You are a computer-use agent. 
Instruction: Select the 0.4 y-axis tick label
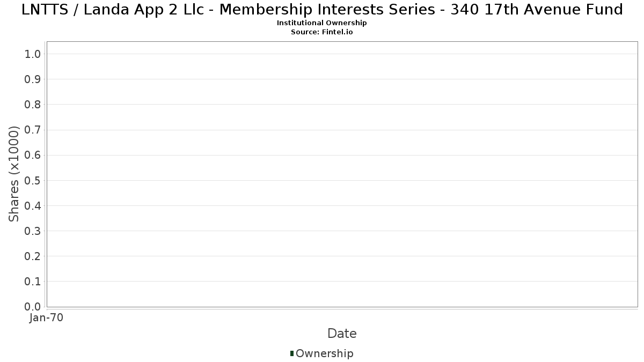pyautogui.click(x=33, y=206)
